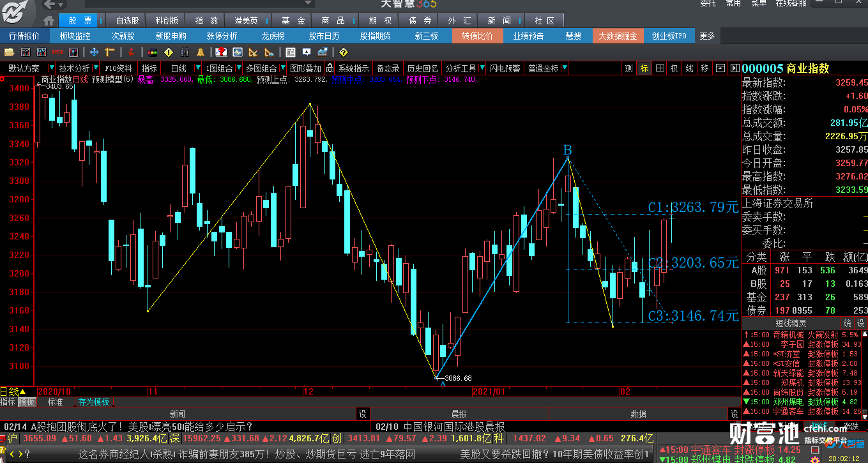Screen dimensions: 868x463
Task: Expand the 技术分析 dropdown arrow
Action: point(95,68)
